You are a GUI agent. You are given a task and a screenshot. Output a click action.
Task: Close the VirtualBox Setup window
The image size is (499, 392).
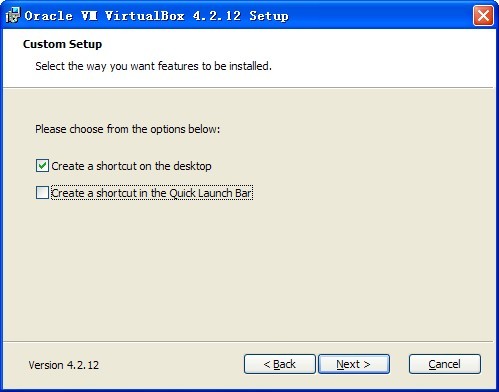click(x=483, y=15)
